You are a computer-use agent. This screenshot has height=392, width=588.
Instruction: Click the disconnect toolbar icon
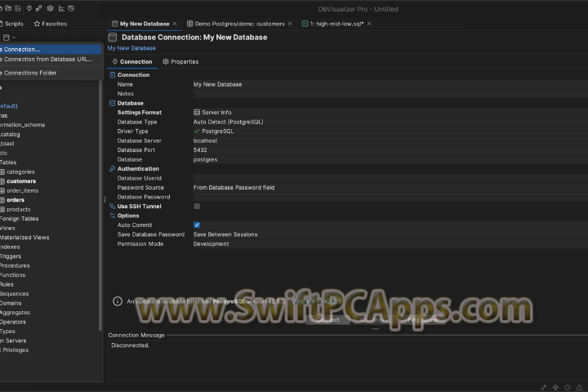(38, 8)
